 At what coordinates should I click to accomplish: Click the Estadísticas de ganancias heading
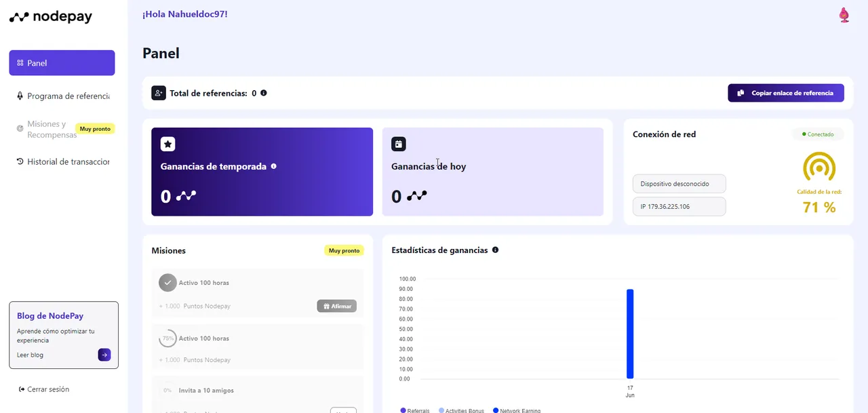[x=439, y=250]
